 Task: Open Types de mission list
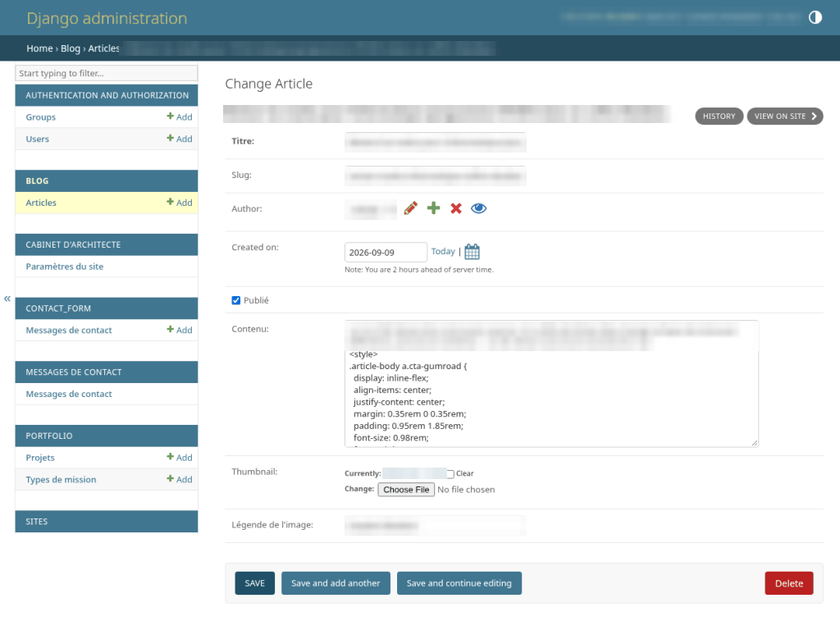point(61,479)
